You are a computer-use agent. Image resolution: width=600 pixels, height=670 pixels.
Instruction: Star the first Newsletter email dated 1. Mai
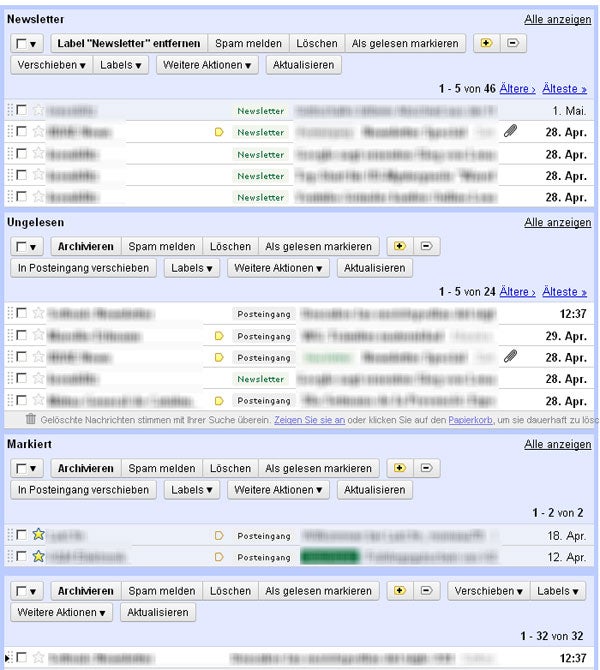pos(38,110)
